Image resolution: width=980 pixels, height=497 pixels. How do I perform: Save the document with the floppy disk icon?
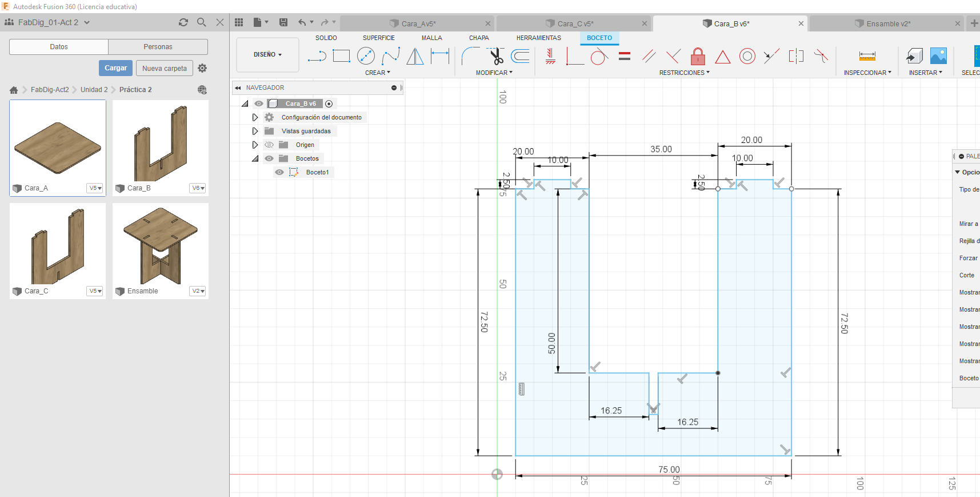tap(283, 22)
